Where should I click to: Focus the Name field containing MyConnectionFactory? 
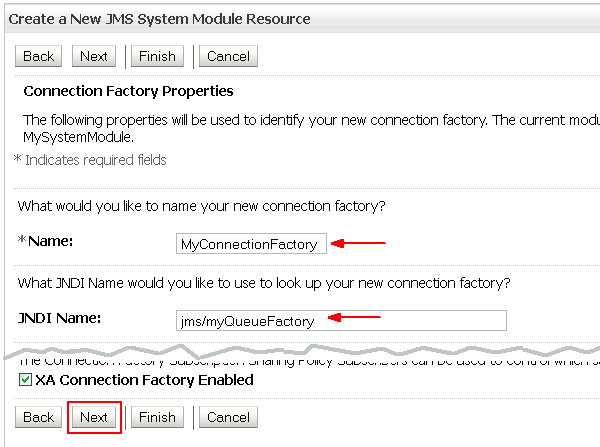[x=250, y=243]
